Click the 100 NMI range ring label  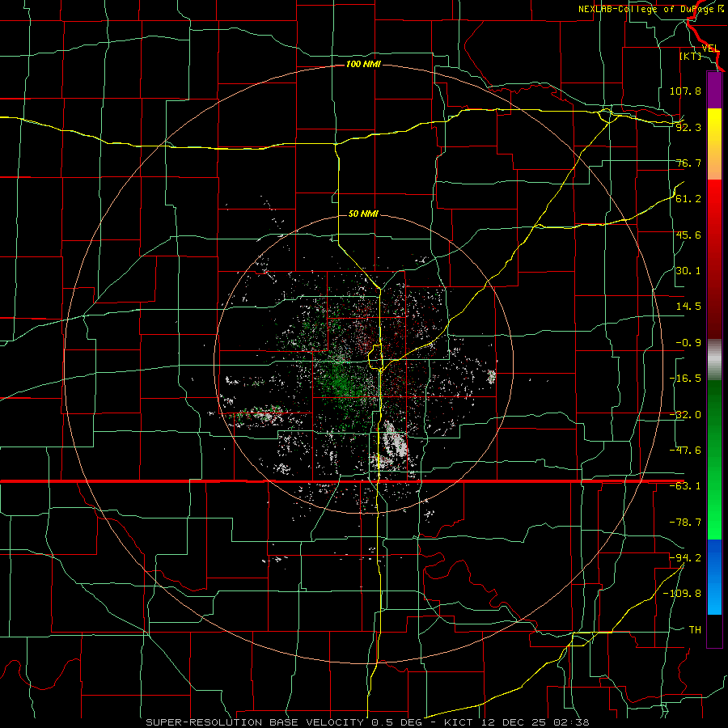coord(363,64)
